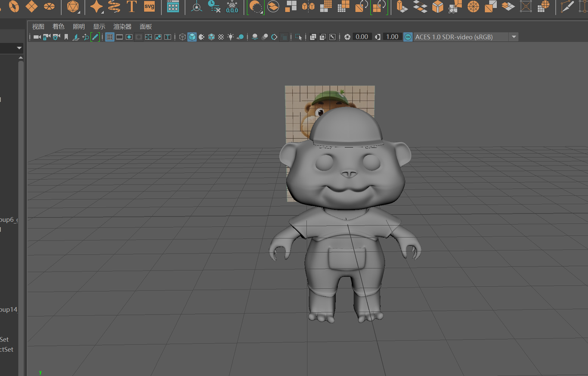
Task: Select Smooth Shade All cube icon
Action: coord(192,37)
